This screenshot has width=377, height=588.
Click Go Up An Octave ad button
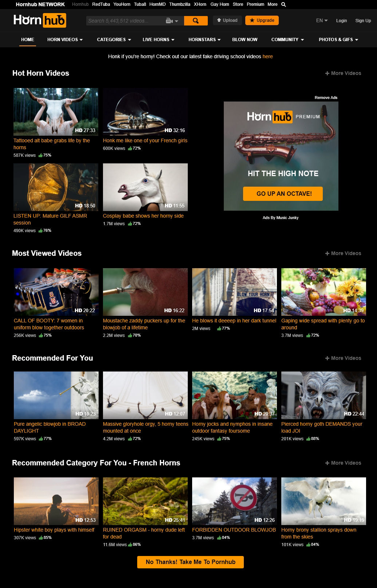(283, 194)
